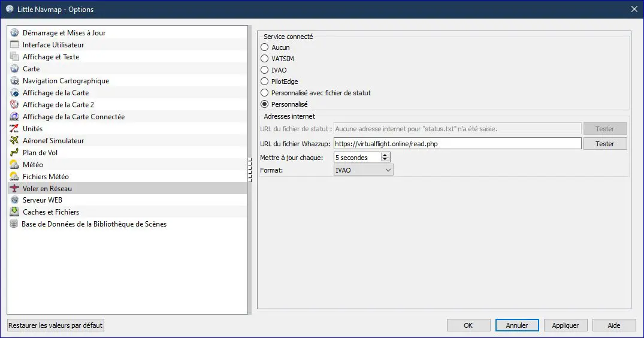Click the icon beside Affichage de la Carte 2
644x338 pixels.
[x=14, y=104]
